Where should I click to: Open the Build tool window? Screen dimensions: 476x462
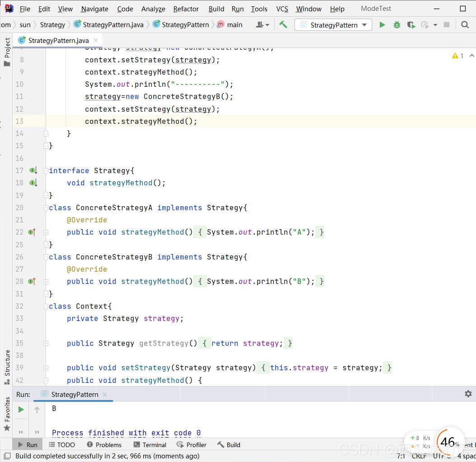[229, 445]
